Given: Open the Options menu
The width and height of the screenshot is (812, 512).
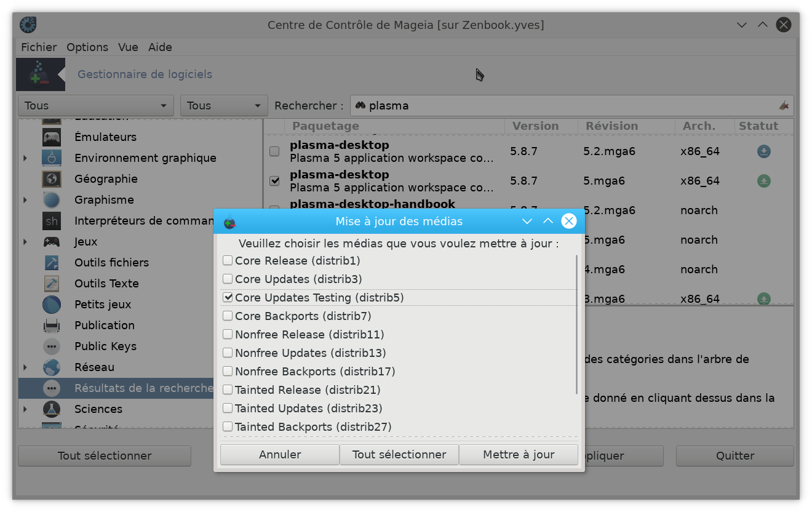Looking at the screenshot, I should (87, 47).
